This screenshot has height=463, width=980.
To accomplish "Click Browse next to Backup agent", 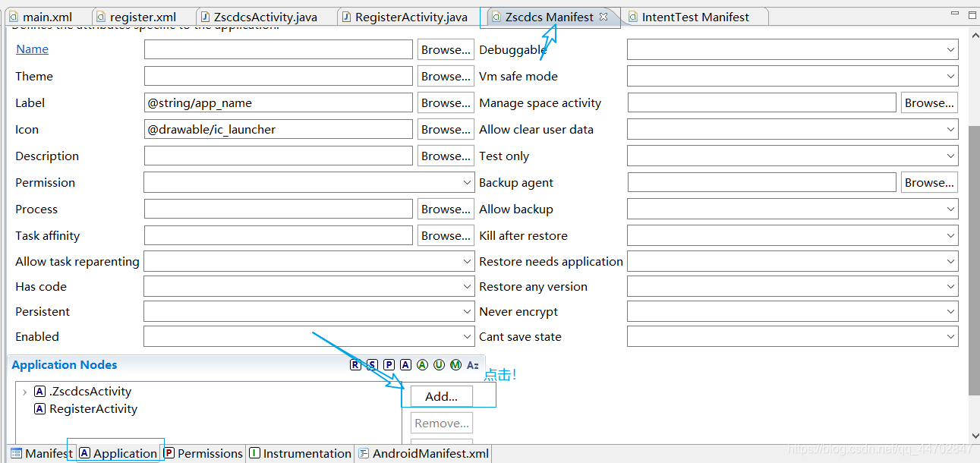I will click(929, 183).
